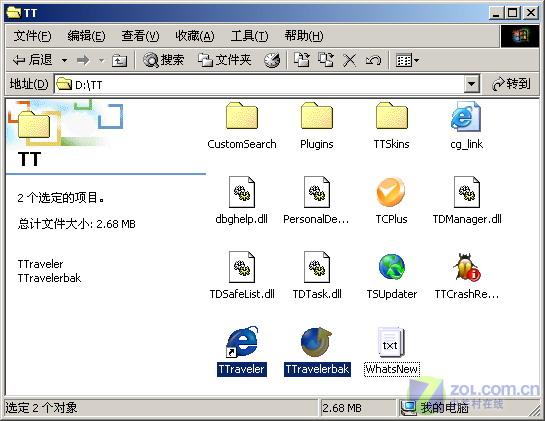Image resolution: width=545 pixels, height=421 pixels.
Task: Click 选定 2 个对象 status bar text
Action: [x=41, y=407]
